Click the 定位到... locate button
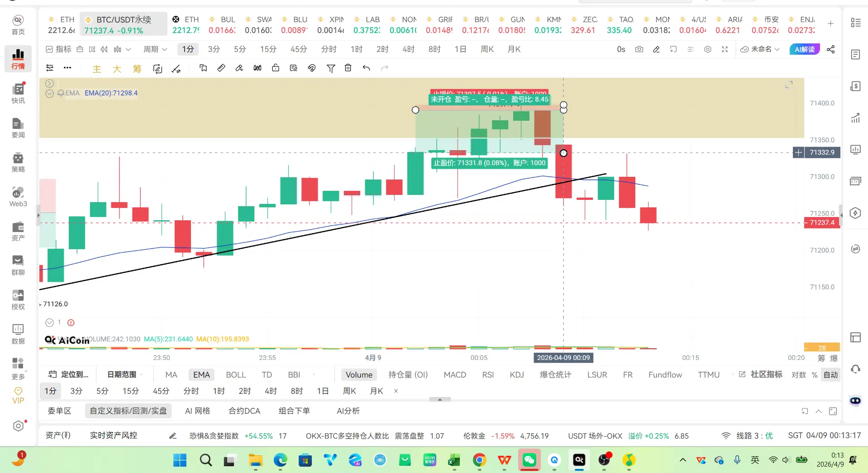This screenshot has width=868, height=473. tap(69, 374)
